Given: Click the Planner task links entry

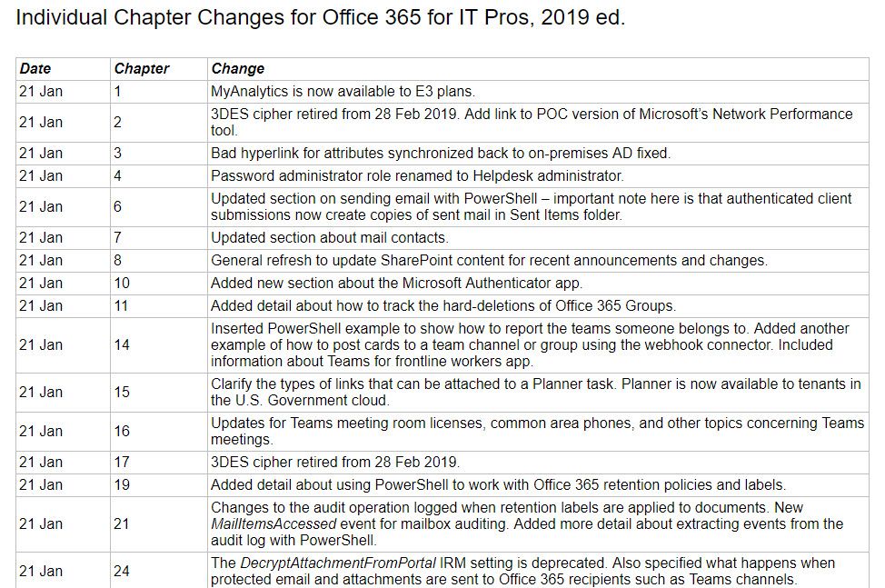Looking at the screenshot, I should 536,393.
